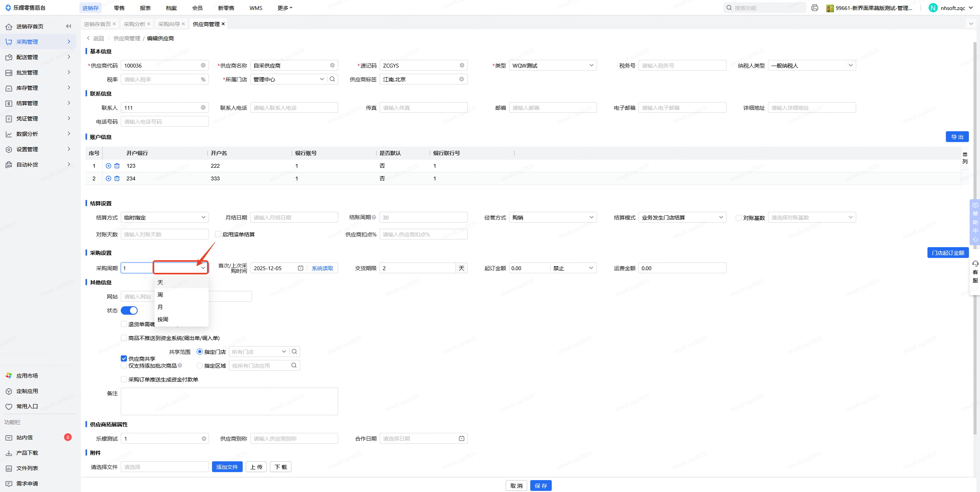
Task: Expand the 纳税人类型 dropdown
Action: [x=812, y=65]
